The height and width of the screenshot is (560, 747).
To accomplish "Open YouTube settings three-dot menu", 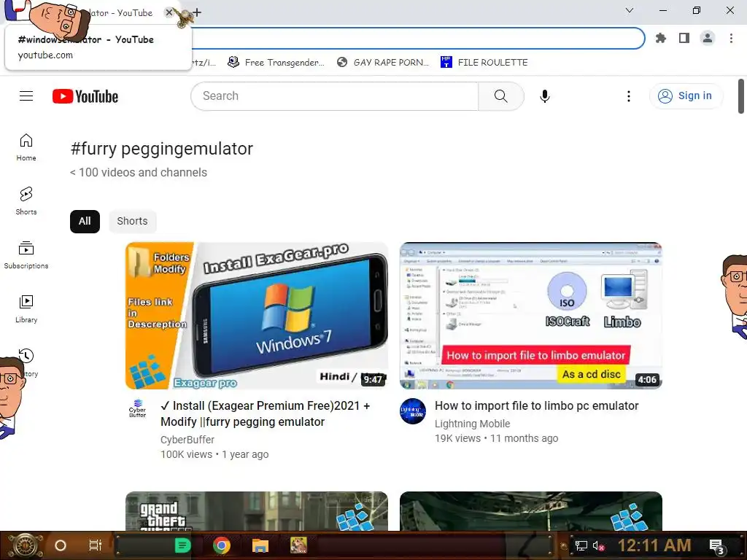I will click(628, 96).
